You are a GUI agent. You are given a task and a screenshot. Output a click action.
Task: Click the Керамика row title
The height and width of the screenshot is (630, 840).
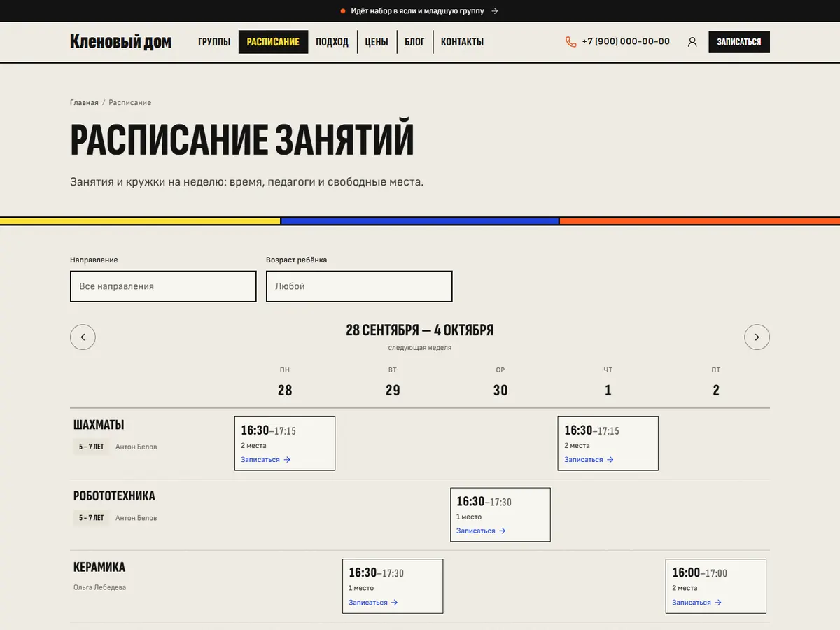(99, 568)
